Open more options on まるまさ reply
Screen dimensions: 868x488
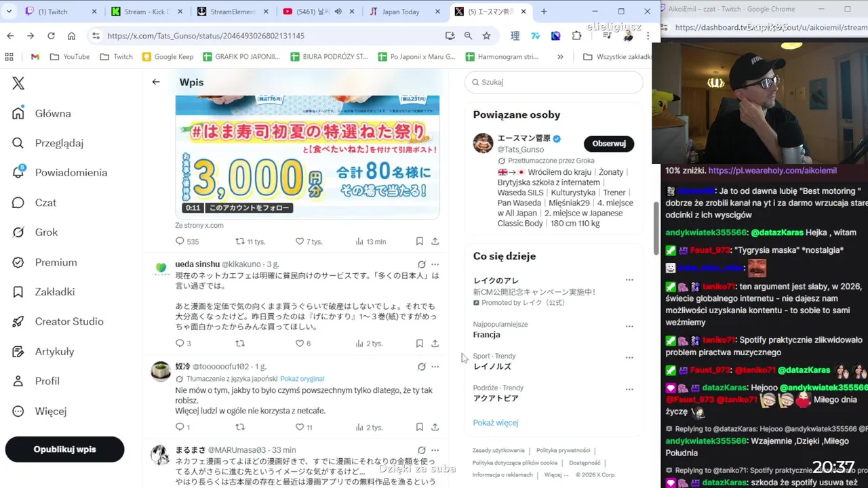pos(435,450)
